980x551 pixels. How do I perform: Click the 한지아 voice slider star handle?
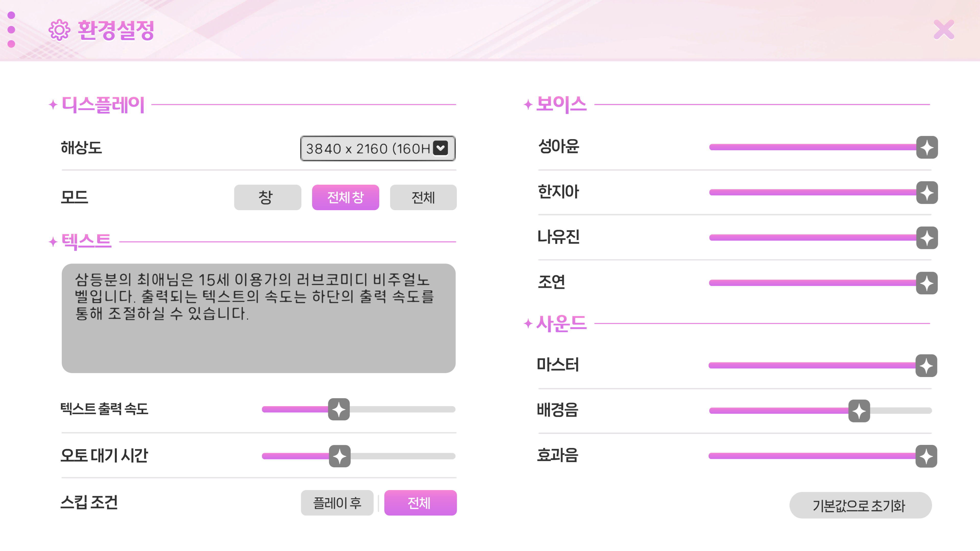point(927,192)
